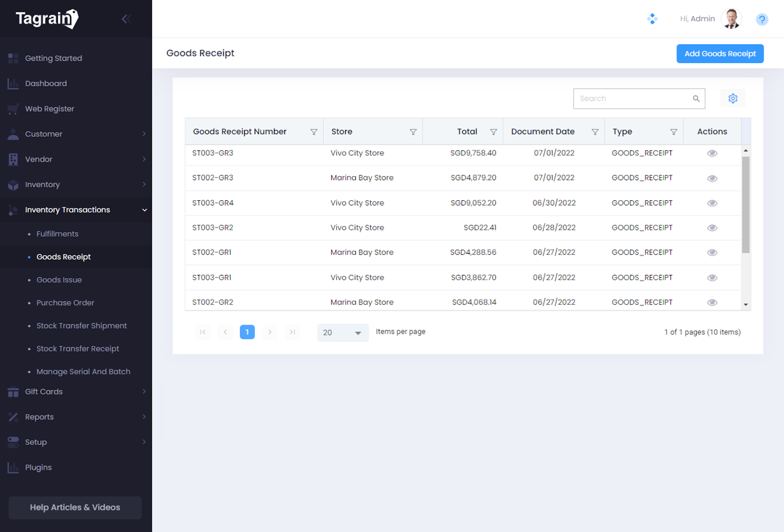
Task: Open Purchase Order submenu item
Action: pos(65,303)
